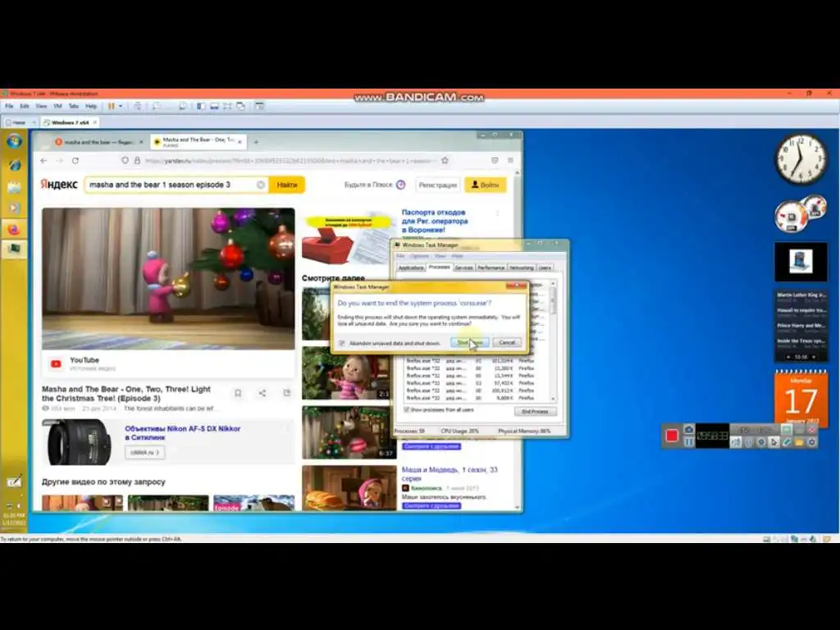Screen dimensions: 840x630
Task: Click the Nikon lens ad thumbnail
Action: click(x=79, y=442)
